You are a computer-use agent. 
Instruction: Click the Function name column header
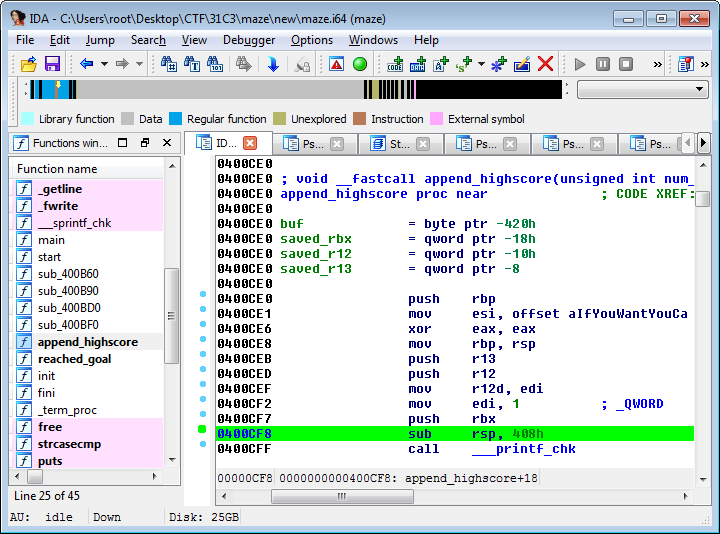tap(87, 169)
